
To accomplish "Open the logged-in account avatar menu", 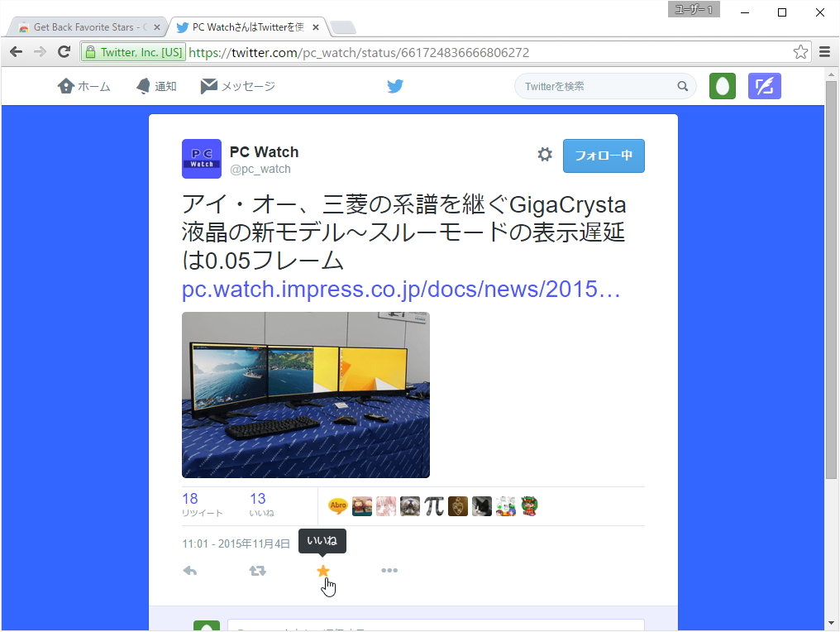I will (x=722, y=85).
